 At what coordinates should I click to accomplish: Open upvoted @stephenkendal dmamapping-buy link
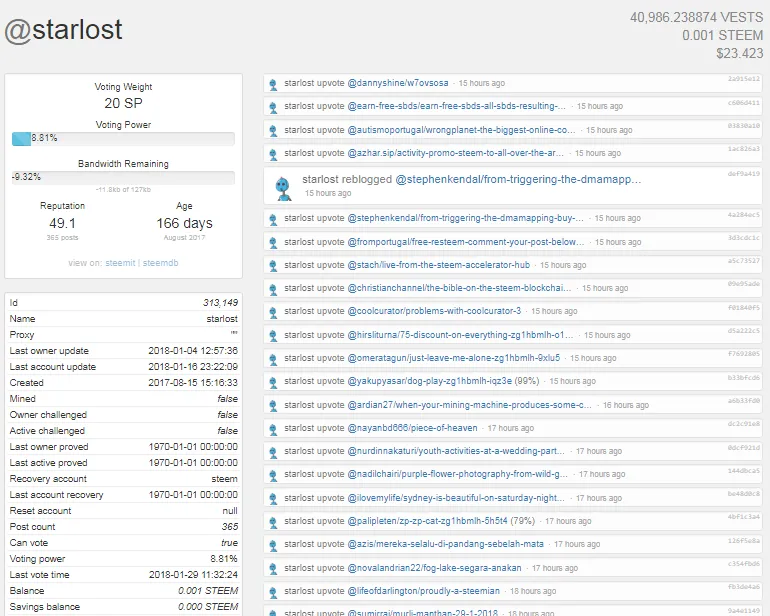coord(466,218)
